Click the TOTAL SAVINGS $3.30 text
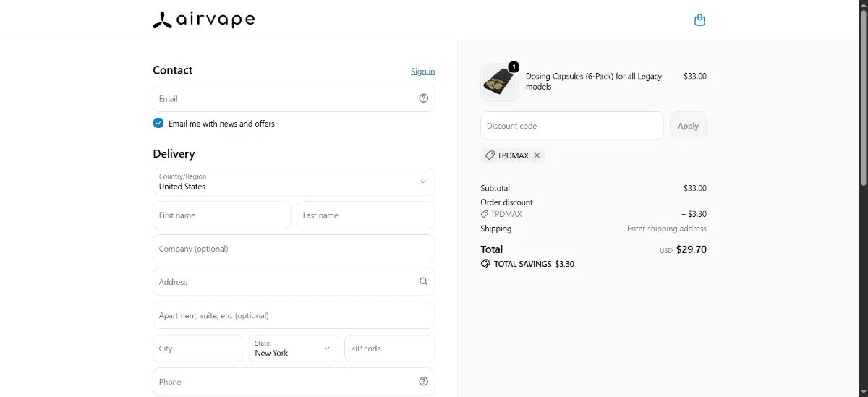 [x=534, y=264]
